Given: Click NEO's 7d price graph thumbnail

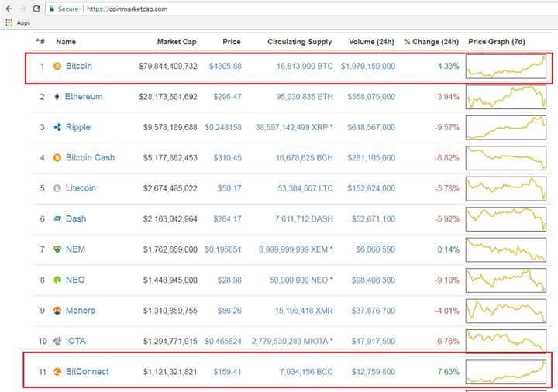Looking at the screenshot, I should point(505,280).
